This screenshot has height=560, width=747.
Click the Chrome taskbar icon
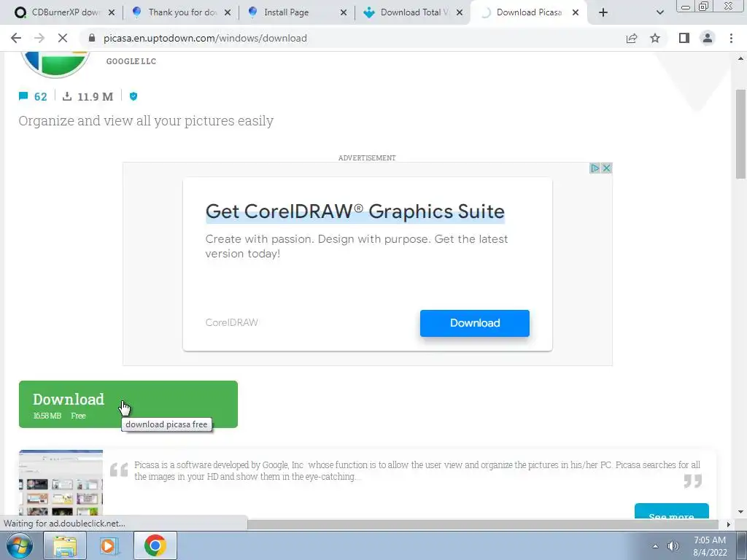(155, 545)
